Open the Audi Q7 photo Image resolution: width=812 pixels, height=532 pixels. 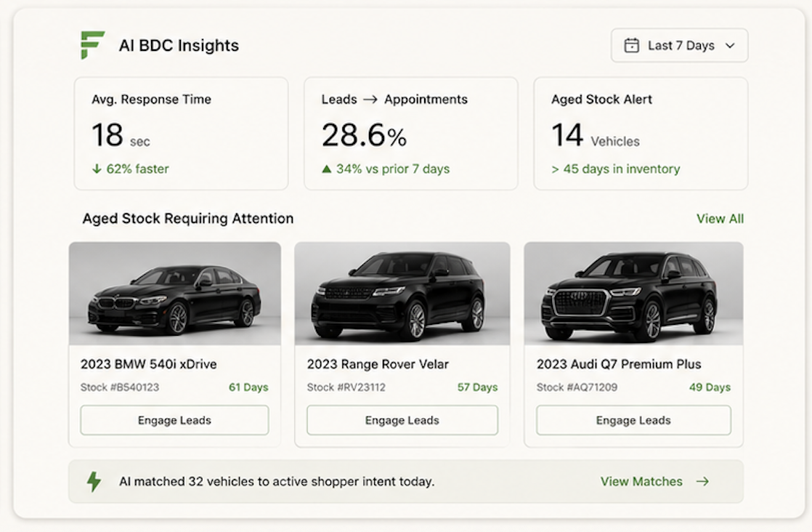633,293
